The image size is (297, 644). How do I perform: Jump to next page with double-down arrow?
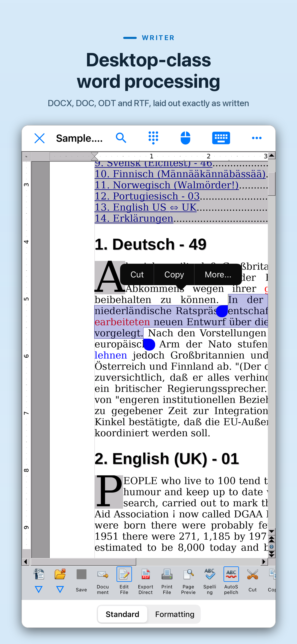(271, 554)
